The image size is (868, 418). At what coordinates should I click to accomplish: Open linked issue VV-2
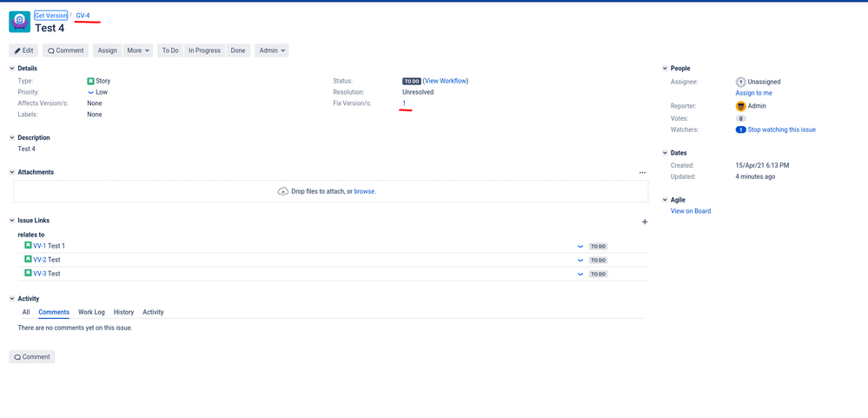39,260
